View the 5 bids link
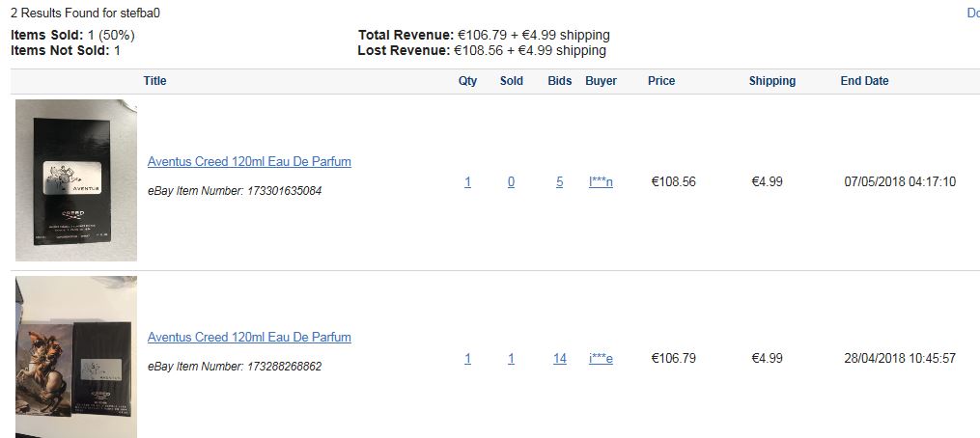Screen dimensions: 980x438 tap(559, 181)
